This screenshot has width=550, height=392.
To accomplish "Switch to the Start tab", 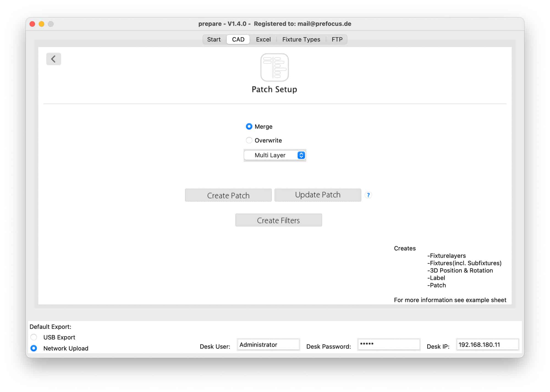I will 214,39.
